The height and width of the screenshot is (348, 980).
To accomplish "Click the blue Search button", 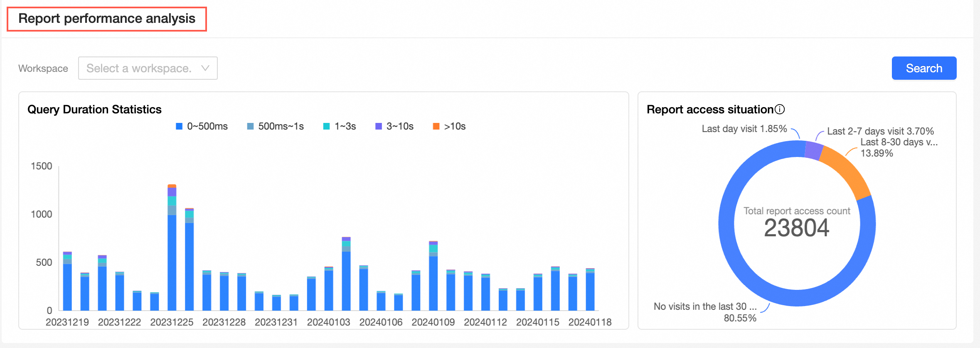I will click(924, 68).
